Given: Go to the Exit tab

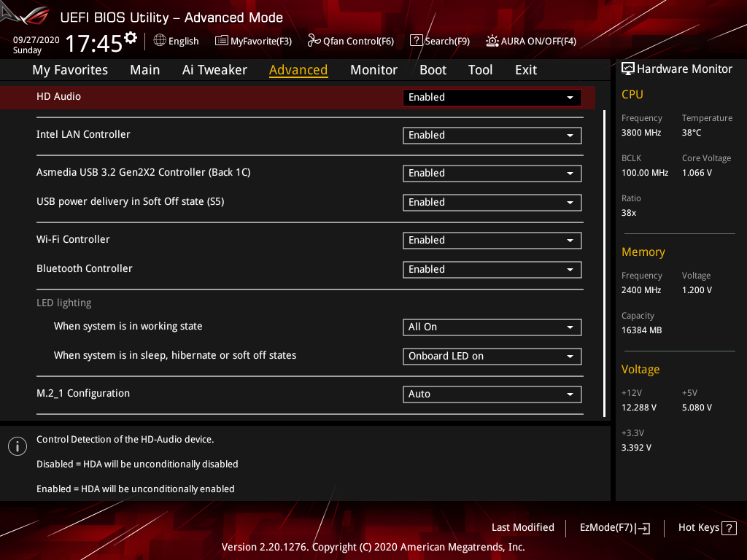Looking at the screenshot, I should click(x=526, y=70).
